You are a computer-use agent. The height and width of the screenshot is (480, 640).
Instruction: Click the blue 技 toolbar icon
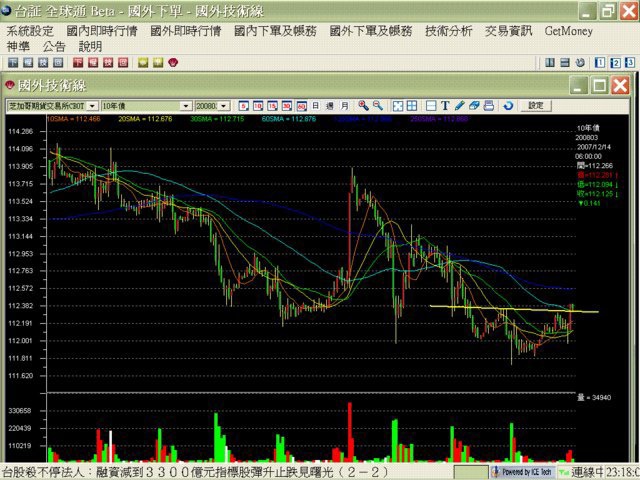[43, 62]
